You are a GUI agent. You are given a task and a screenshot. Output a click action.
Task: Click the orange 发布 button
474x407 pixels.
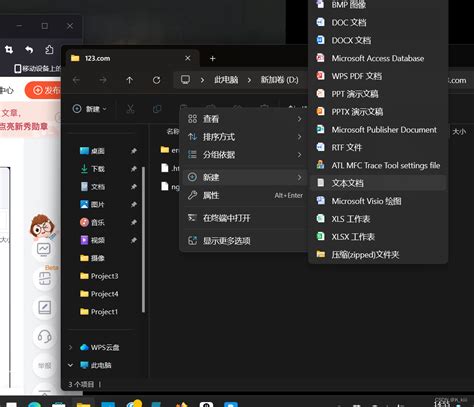[43, 90]
